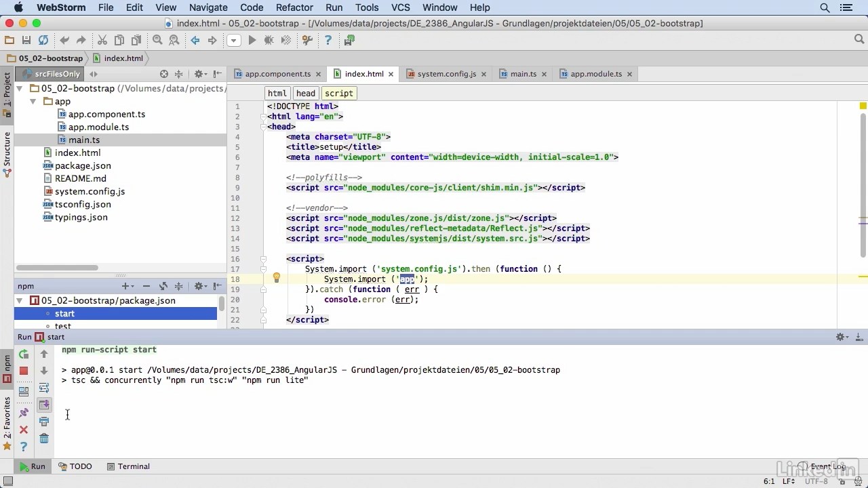The width and height of the screenshot is (868, 488).
Task: Click the Open folder toolbar icon
Action: click(9, 41)
